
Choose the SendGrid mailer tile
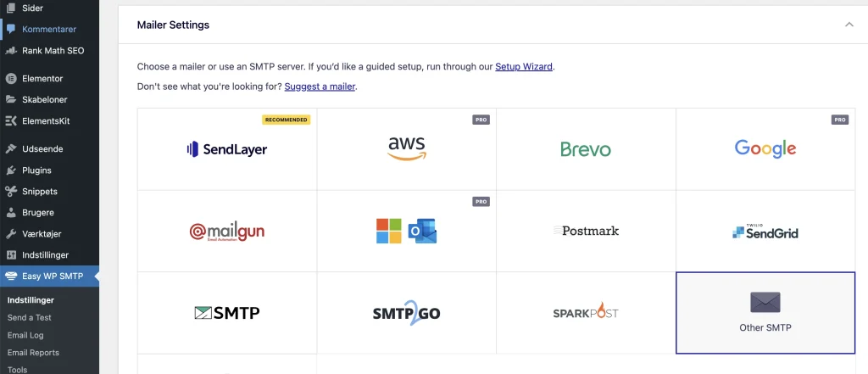765,231
